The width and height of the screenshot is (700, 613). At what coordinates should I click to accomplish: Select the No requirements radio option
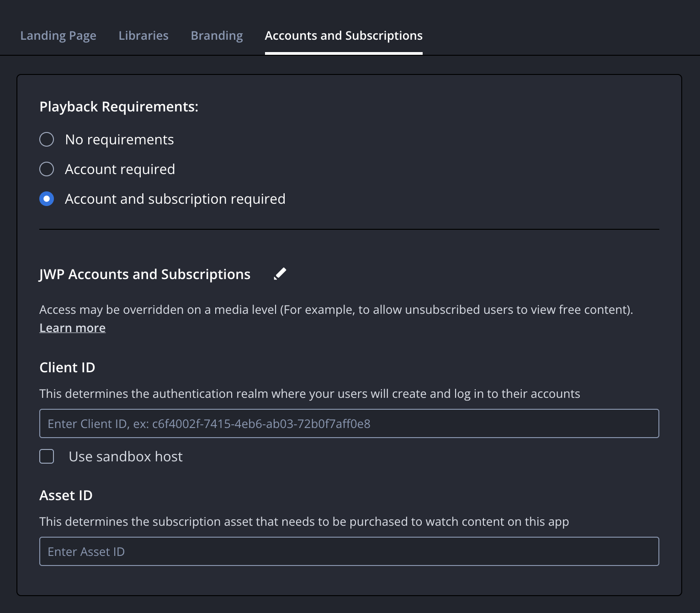[47, 139]
